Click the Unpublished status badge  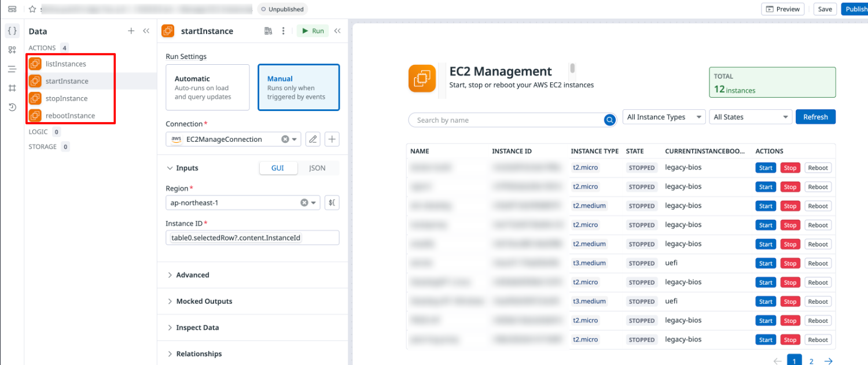282,9
